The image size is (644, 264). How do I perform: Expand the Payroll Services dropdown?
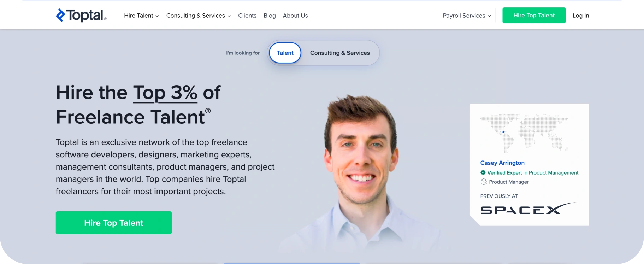click(467, 16)
